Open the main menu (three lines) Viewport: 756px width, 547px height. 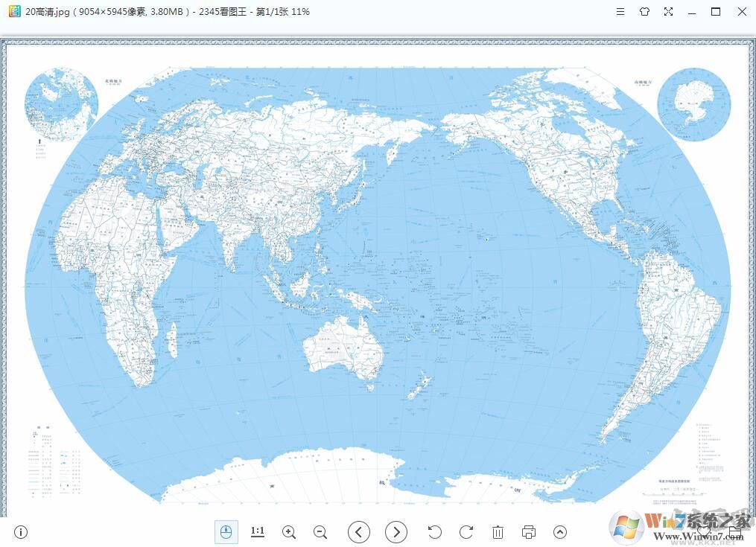pos(620,12)
